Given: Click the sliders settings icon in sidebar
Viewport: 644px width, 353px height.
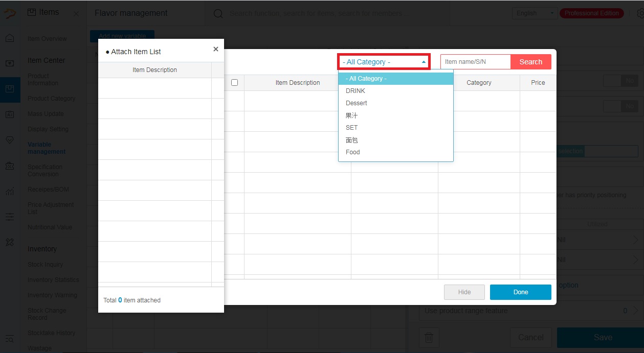Looking at the screenshot, I should [x=10, y=217].
